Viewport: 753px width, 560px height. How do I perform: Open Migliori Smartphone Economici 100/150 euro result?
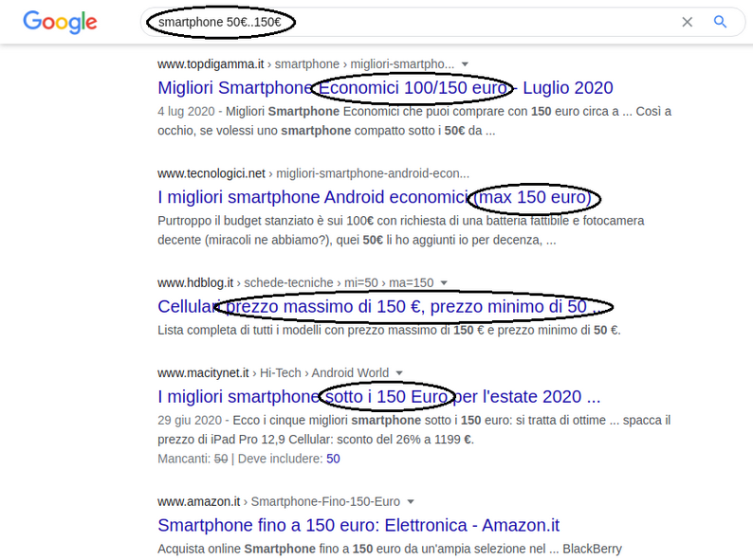pos(385,88)
